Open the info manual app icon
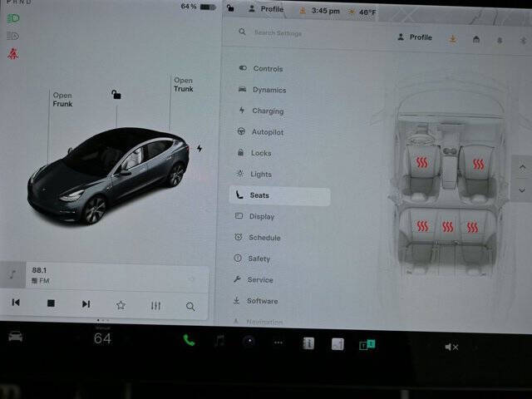532x399 pixels. (308, 343)
